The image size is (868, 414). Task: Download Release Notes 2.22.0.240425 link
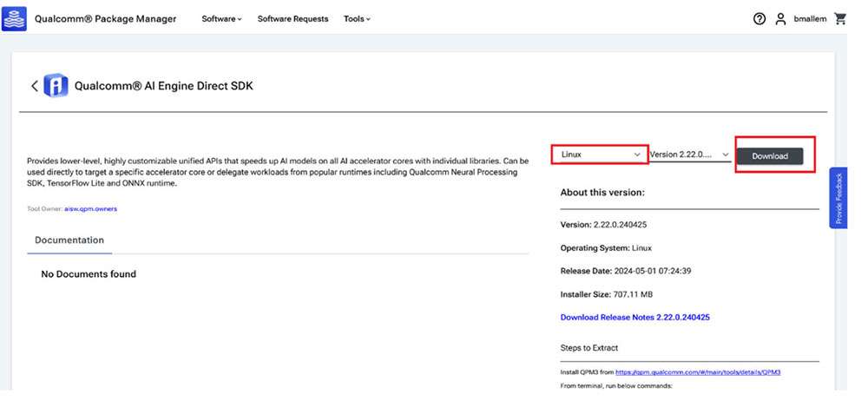click(635, 317)
